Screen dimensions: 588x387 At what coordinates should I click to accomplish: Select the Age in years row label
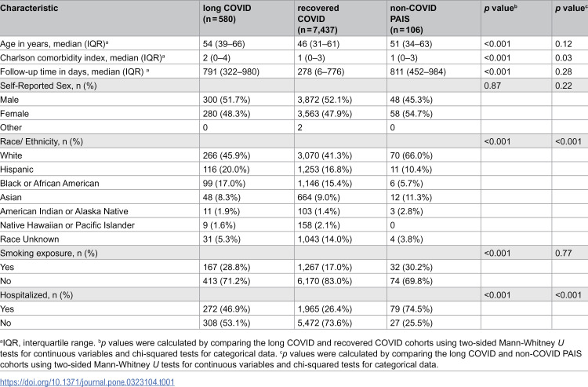click(x=54, y=44)
